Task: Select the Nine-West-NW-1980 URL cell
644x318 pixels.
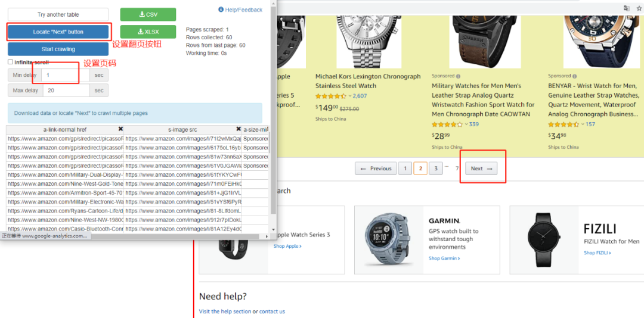Action: 65,220
